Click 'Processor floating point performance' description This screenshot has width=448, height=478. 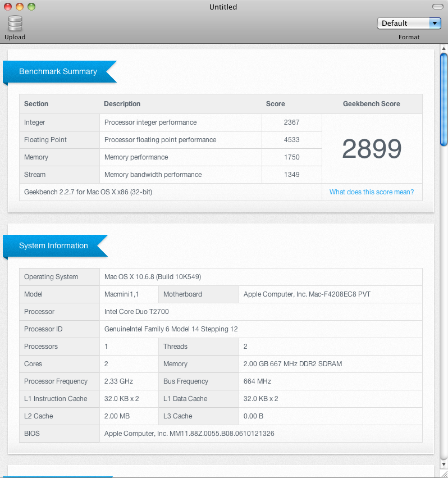[161, 140]
